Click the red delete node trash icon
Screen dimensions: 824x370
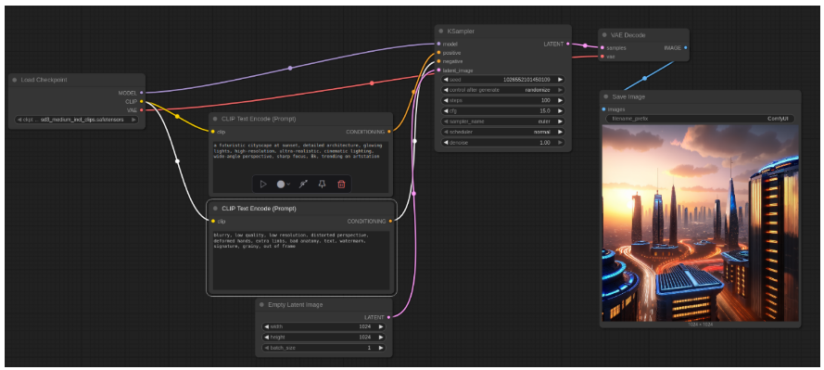point(341,184)
